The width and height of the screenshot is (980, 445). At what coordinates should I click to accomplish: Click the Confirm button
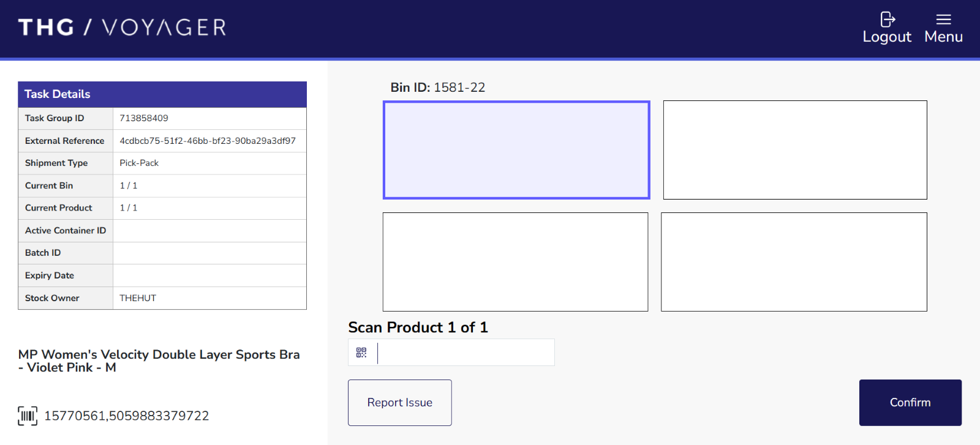coord(910,403)
